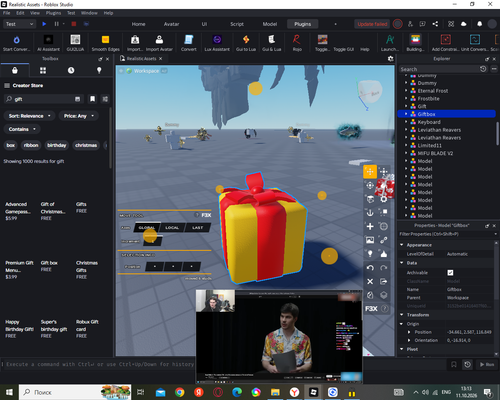This screenshot has height=400, width=500.
Task: Open the Contains filter dropdown
Action: (x=22, y=129)
